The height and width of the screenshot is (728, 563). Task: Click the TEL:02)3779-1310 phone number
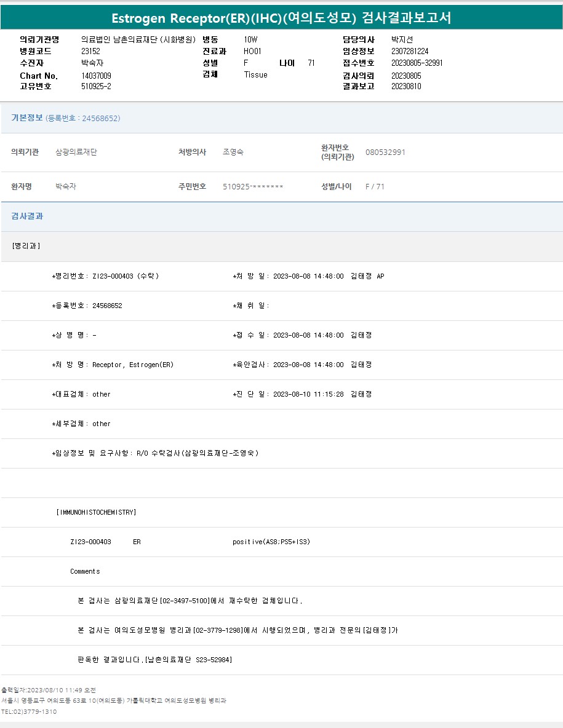[x=28, y=711]
